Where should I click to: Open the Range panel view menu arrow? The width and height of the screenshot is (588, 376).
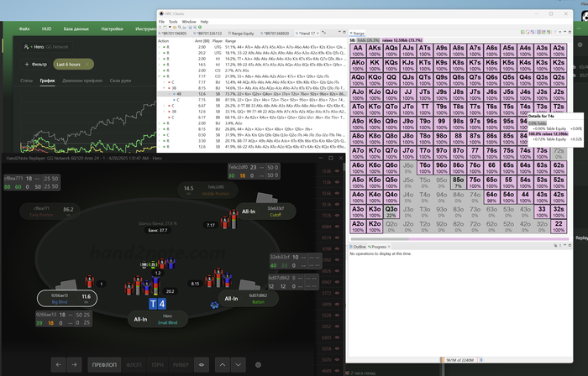(x=560, y=33)
